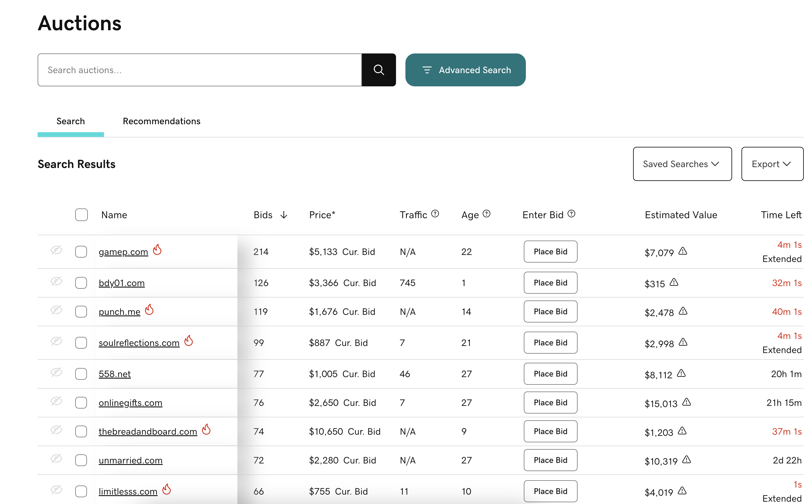
Task: Focus the Search auctions text field
Action: tap(199, 70)
